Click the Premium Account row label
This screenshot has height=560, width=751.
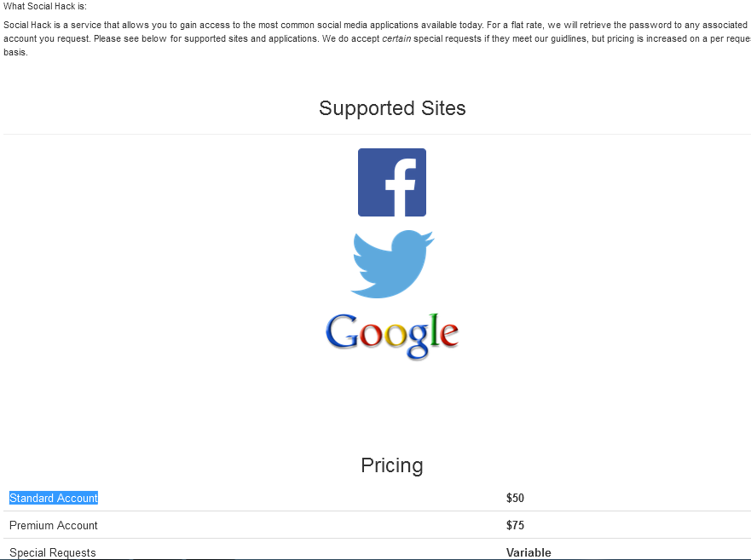pos(54,526)
